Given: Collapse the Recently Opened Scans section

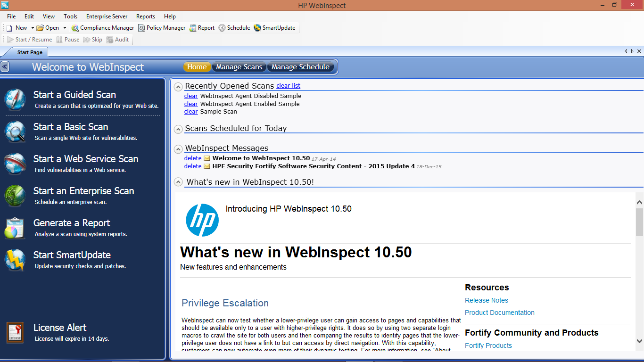Looking at the screenshot, I should click(x=178, y=87).
